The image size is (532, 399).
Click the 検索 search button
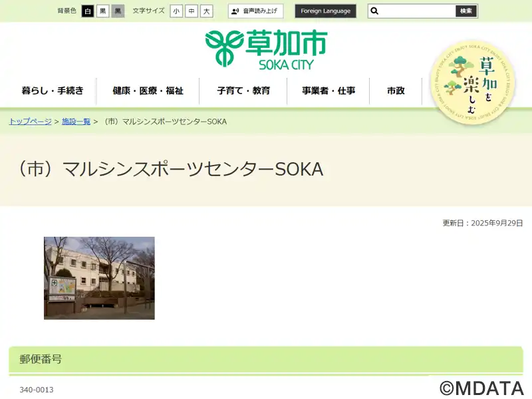tap(466, 11)
